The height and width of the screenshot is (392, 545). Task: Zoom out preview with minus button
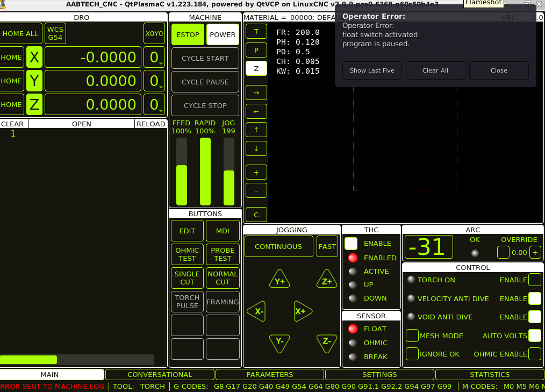(x=256, y=190)
